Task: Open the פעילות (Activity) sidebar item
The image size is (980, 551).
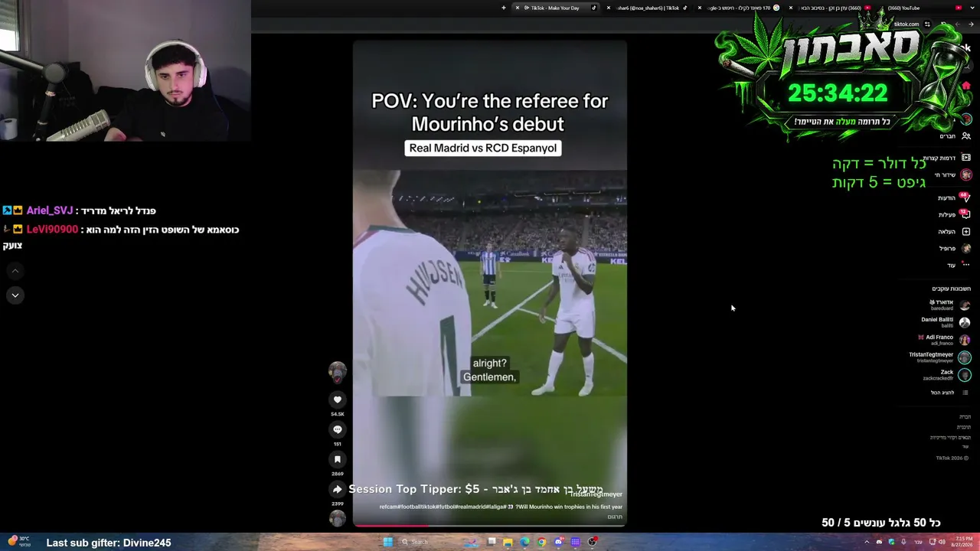Action: click(954, 215)
